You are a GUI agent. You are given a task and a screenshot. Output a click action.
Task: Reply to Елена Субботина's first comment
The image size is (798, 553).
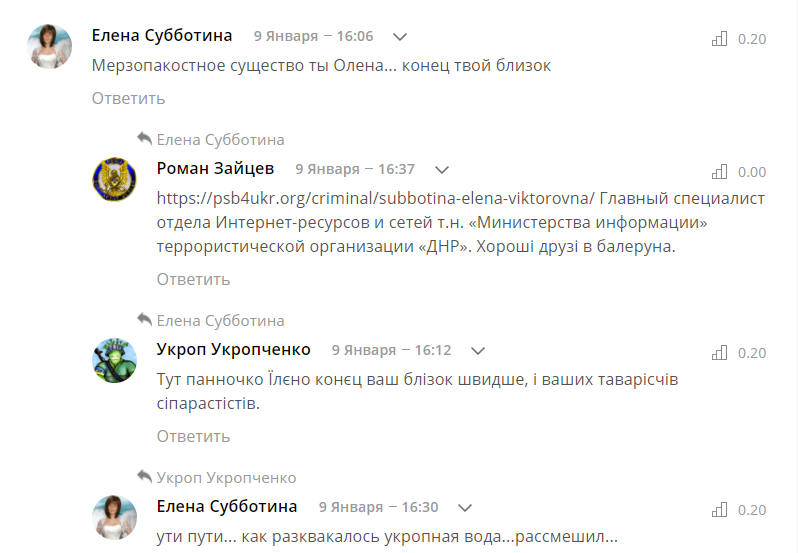(128, 98)
